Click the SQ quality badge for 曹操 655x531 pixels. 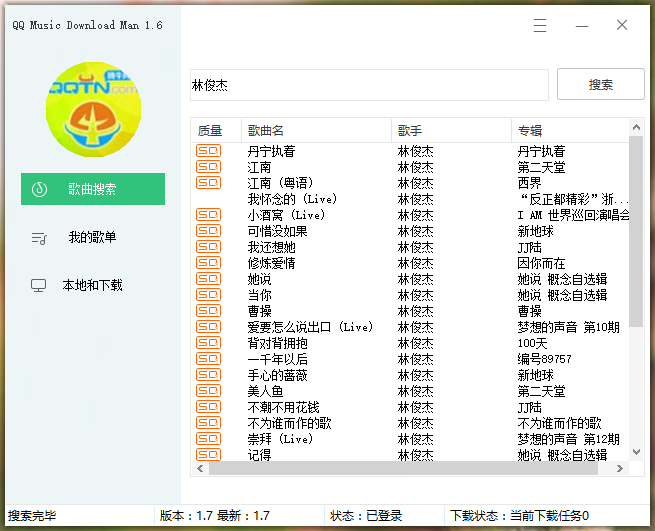[208, 311]
